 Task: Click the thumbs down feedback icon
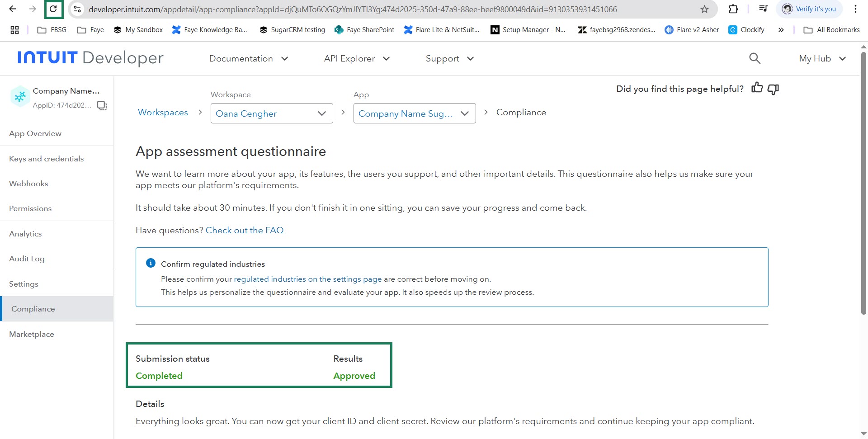pyautogui.click(x=773, y=89)
